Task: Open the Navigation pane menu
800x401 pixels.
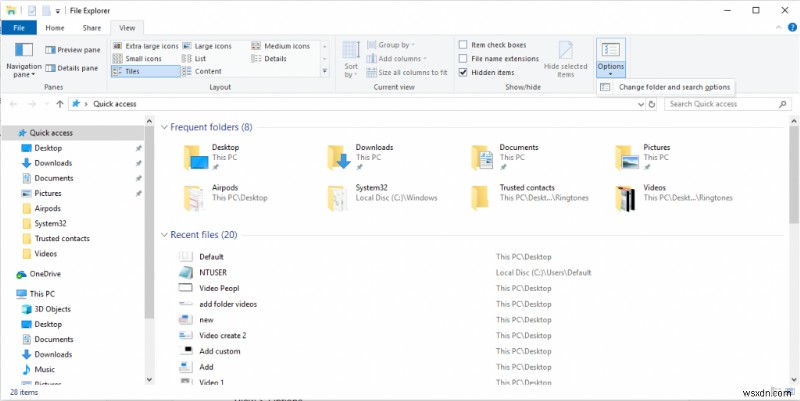Action: point(23,60)
